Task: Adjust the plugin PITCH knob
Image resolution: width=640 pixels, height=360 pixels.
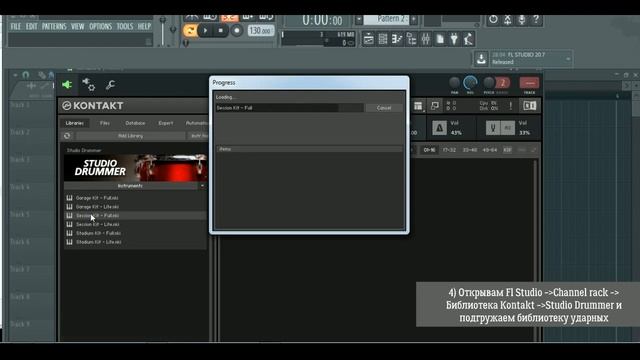Action: click(489, 83)
